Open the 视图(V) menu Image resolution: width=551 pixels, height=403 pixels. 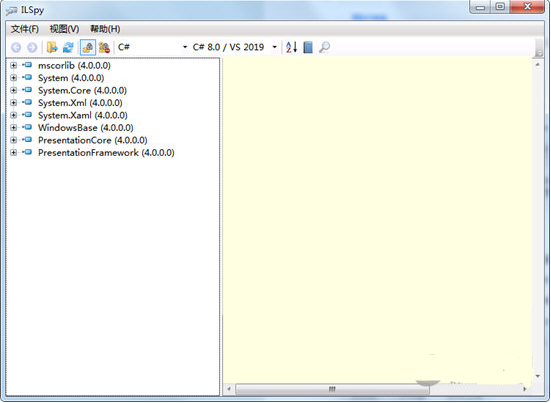(64, 29)
